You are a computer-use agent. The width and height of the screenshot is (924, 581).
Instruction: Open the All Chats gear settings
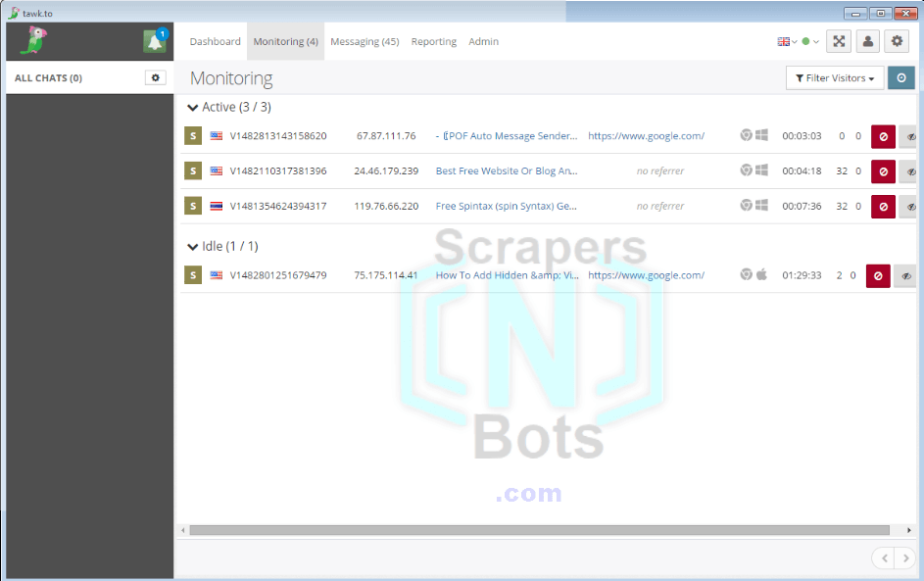tap(155, 77)
